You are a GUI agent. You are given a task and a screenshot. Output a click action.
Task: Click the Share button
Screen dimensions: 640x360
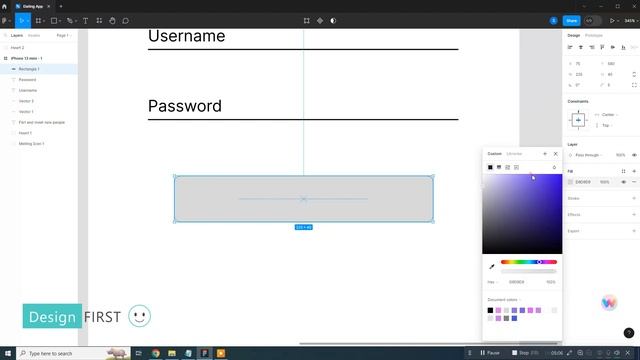(x=571, y=21)
